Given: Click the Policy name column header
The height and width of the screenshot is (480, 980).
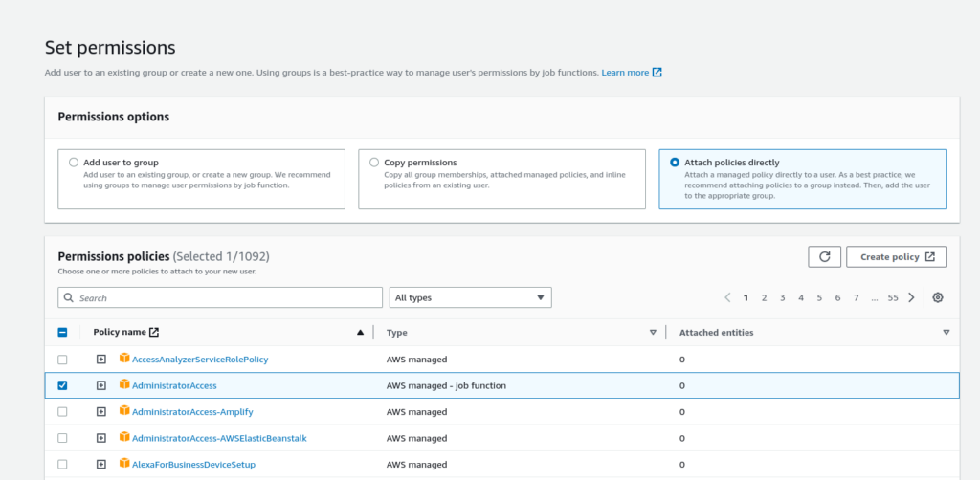Looking at the screenshot, I should click(x=120, y=332).
